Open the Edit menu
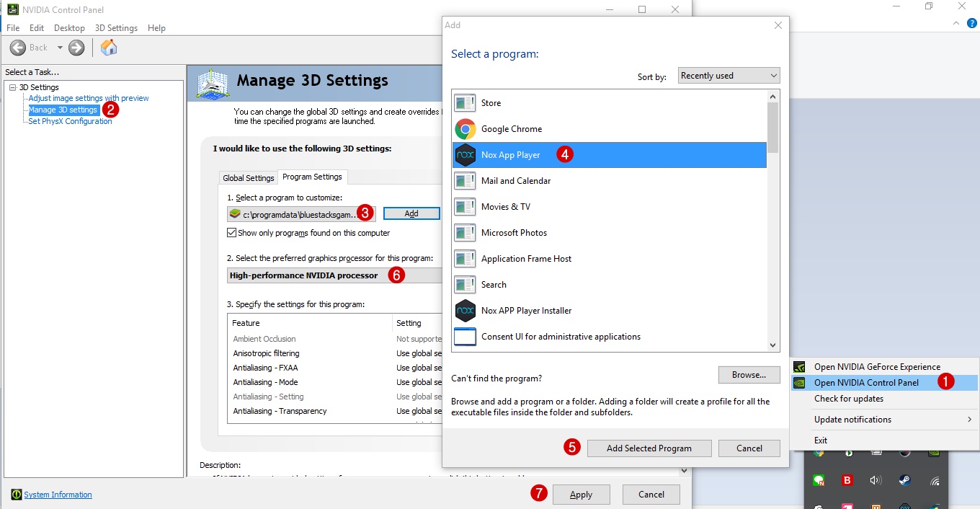The width and height of the screenshot is (980, 509). click(x=37, y=28)
